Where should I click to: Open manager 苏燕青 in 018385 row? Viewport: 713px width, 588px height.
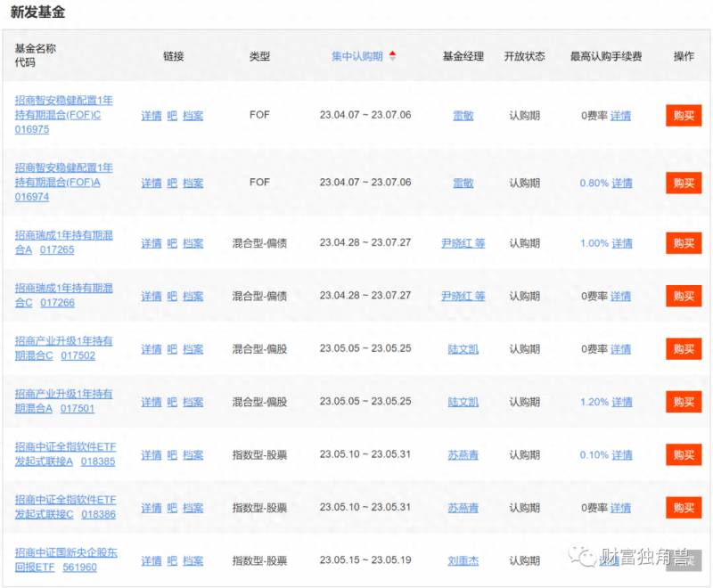(x=463, y=455)
